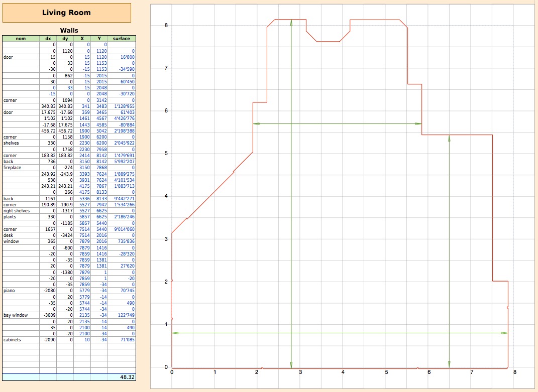Click dy value 1158 in corner row
This screenshot has width=538, height=392.
[67, 137]
